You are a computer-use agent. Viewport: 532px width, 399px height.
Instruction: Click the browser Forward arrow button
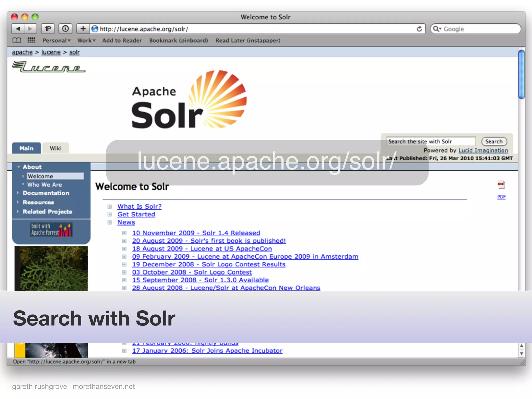pos(30,29)
